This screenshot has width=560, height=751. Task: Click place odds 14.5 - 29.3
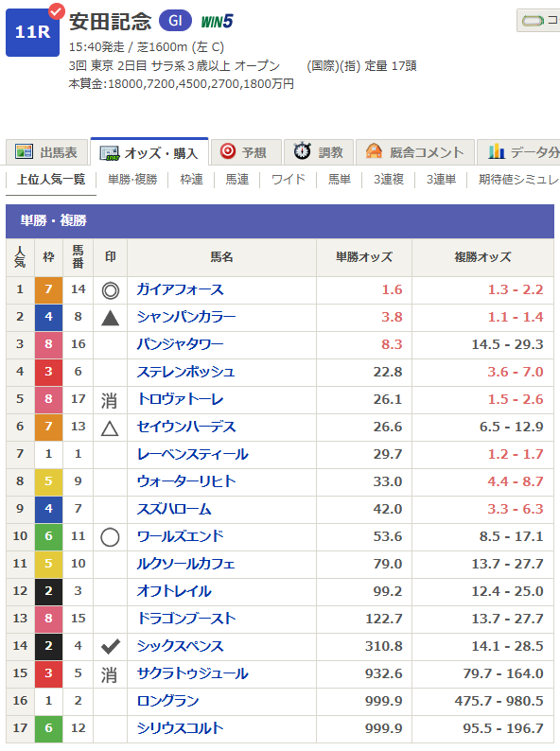pos(507,344)
